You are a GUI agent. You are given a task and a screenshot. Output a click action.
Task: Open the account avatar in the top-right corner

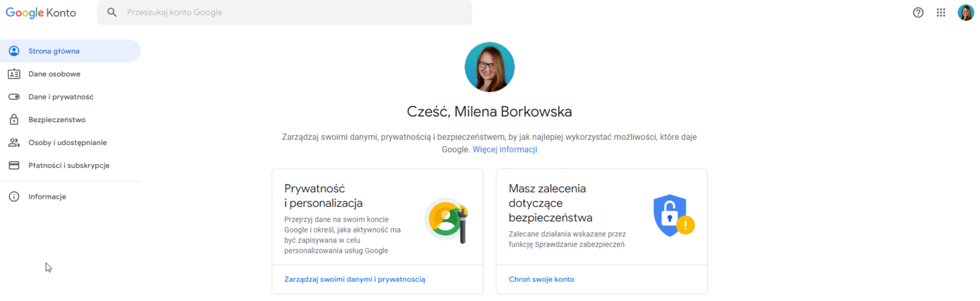click(965, 12)
